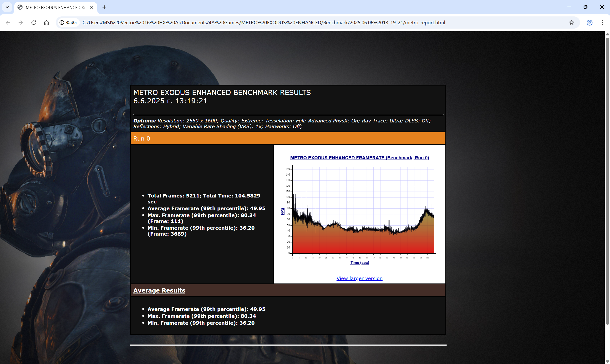Restore down the browser window
This screenshot has width=610, height=364.
pos(585,7)
